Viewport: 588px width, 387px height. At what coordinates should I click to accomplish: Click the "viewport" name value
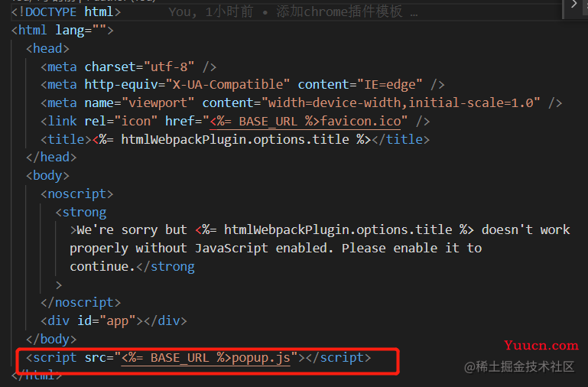pyautogui.click(x=158, y=102)
